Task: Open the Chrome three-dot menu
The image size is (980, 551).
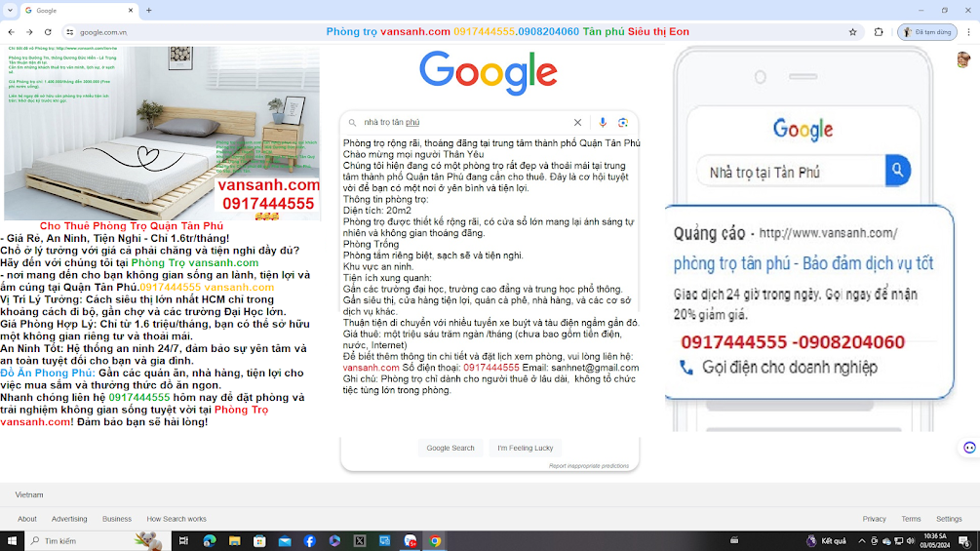Action: coord(968,32)
